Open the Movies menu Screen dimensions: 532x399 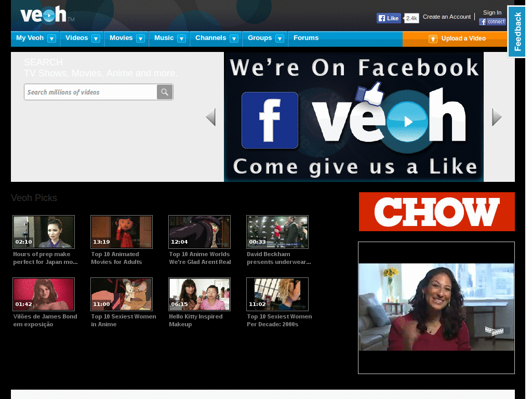click(121, 38)
